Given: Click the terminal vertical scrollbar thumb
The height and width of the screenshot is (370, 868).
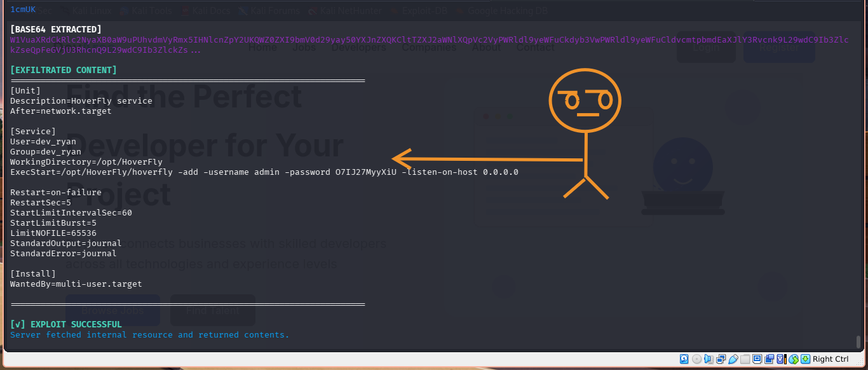Looking at the screenshot, I should point(858,341).
